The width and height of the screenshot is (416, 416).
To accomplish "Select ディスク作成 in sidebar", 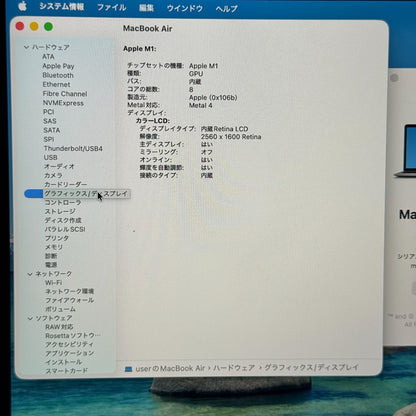I will 63,221.
